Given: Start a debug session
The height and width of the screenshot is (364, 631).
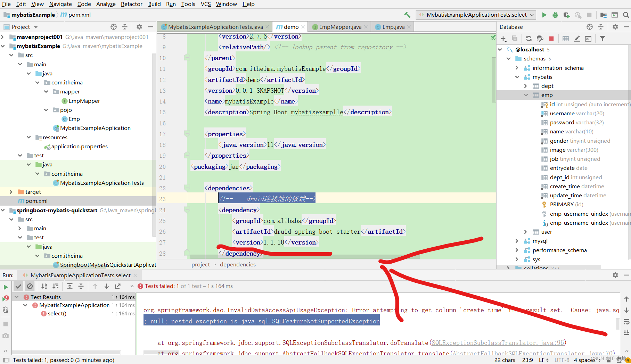Looking at the screenshot, I should (x=555, y=15).
